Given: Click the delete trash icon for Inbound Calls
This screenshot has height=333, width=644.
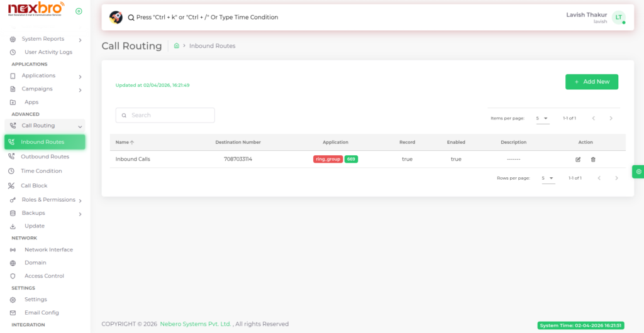Looking at the screenshot, I should coord(593,160).
